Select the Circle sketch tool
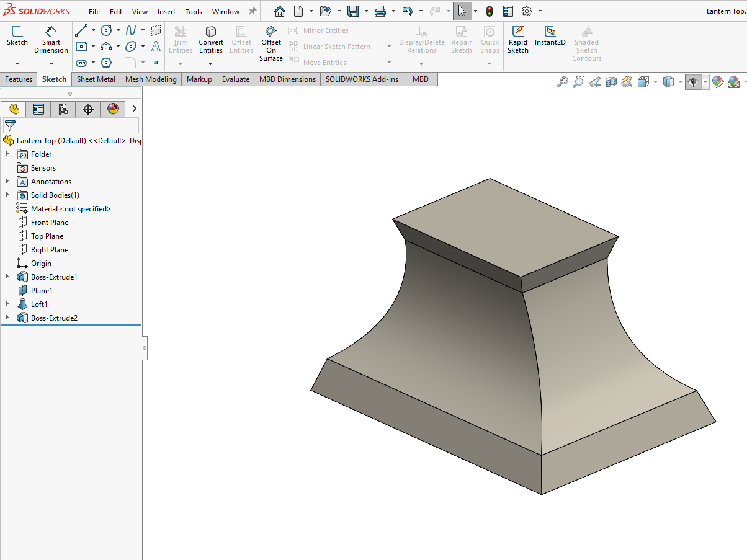 [106, 30]
